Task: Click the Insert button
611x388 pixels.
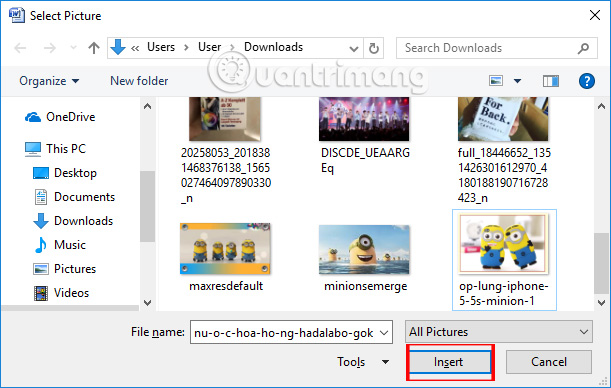Action: 449,362
